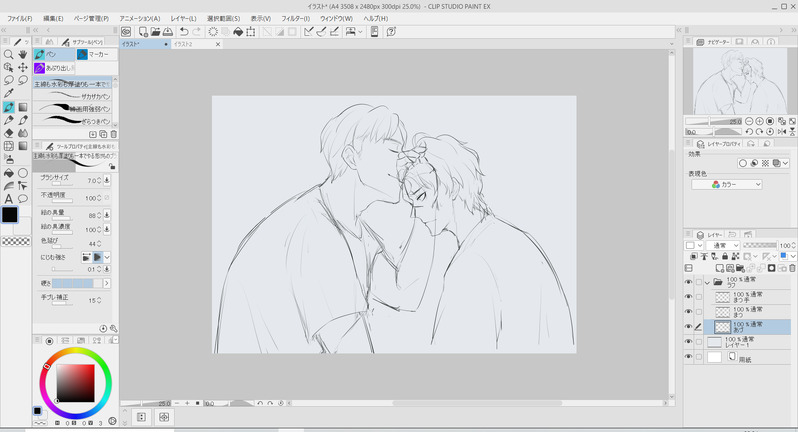Toggle the Clip to layer below icon
This screenshot has width=798, height=432.
pyautogui.click(x=694, y=256)
